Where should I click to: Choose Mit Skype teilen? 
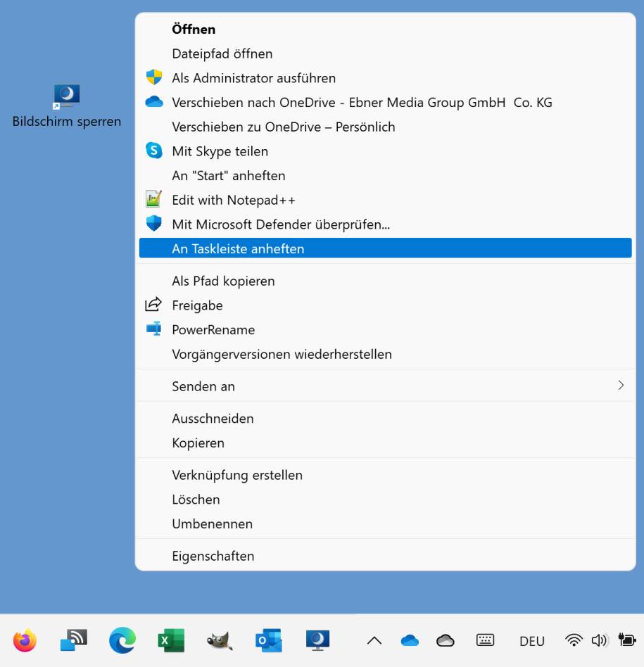click(x=220, y=151)
